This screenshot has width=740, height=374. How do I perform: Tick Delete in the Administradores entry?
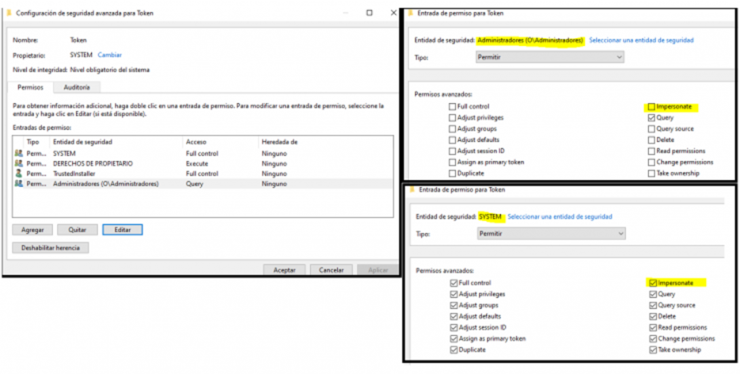(651, 140)
